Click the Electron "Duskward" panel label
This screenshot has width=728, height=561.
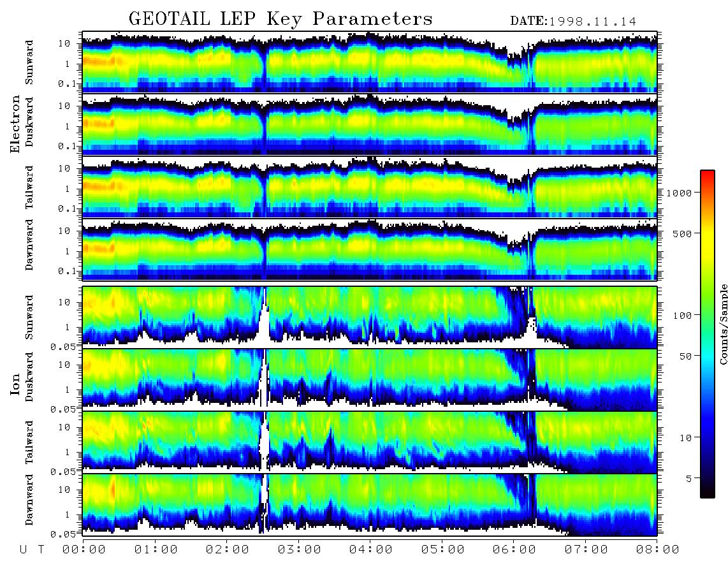click(29, 122)
